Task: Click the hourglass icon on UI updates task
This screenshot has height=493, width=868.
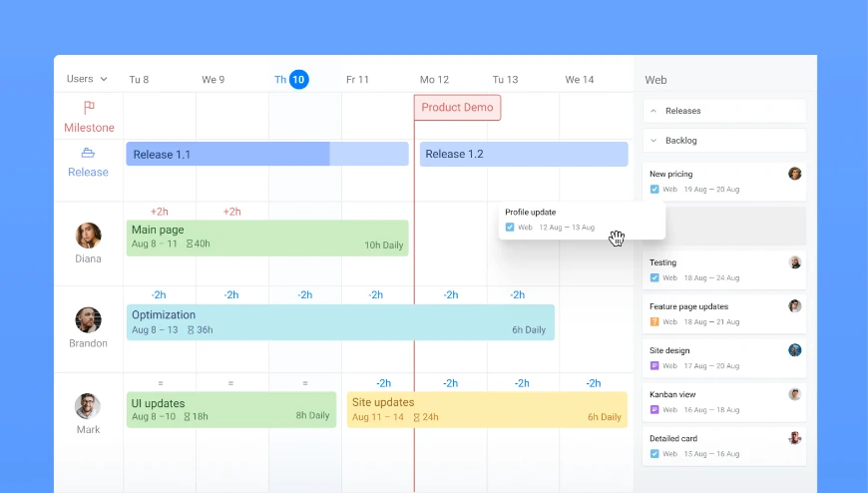Action: [187, 416]
